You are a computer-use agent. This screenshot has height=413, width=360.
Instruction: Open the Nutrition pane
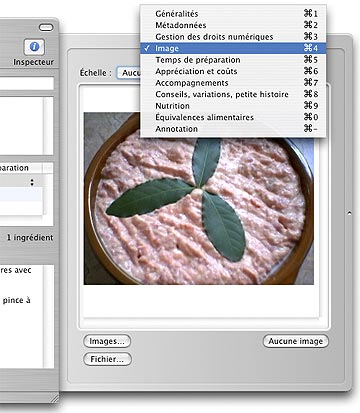point(233,106)
